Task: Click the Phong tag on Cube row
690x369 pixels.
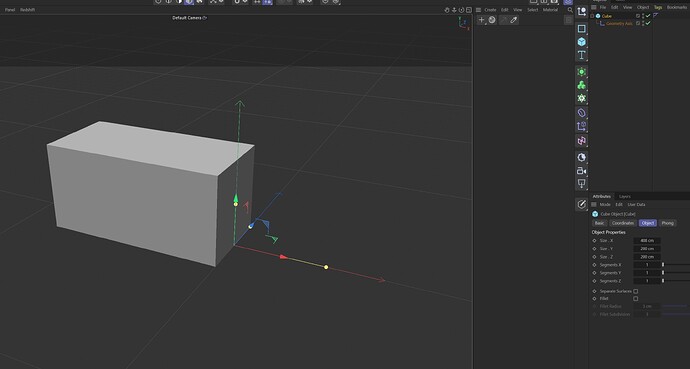Action: [x=655, y=16]
